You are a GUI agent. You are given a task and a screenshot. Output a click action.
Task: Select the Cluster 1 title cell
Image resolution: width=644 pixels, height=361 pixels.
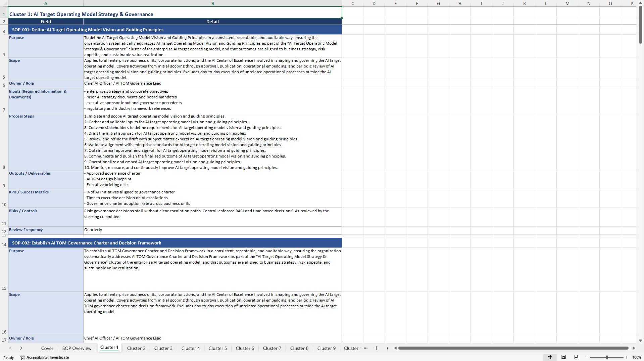point(175,12)
